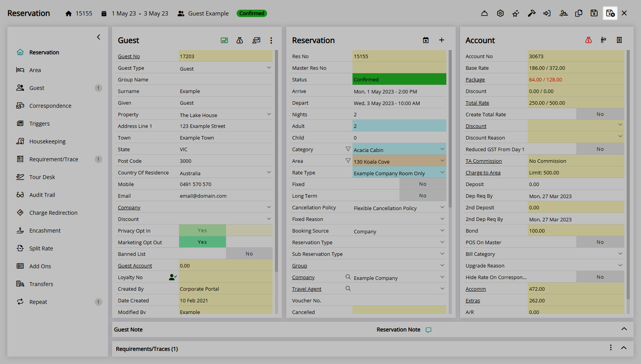Click the Guest Account link
This screenshot has height=364, width=641.
pos(135,266)
